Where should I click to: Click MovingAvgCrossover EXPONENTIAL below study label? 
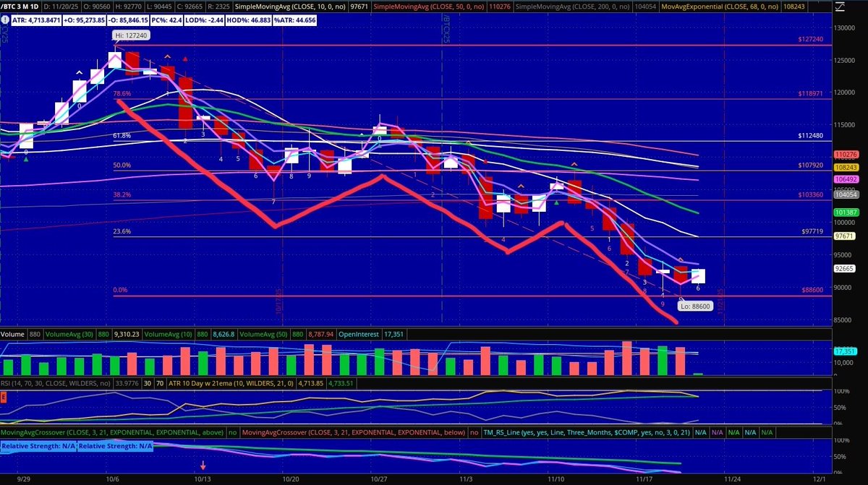coord(354,432)
